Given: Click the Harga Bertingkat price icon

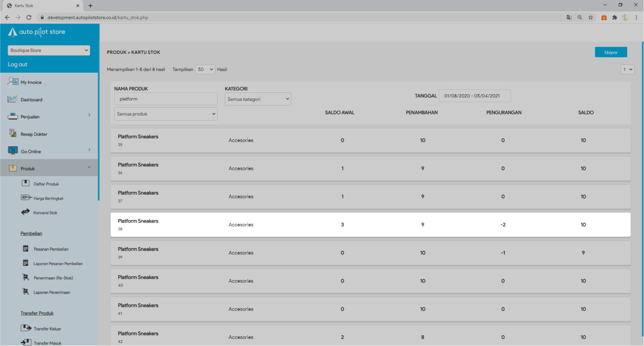Looking at the screenshot, I should 26,198.
